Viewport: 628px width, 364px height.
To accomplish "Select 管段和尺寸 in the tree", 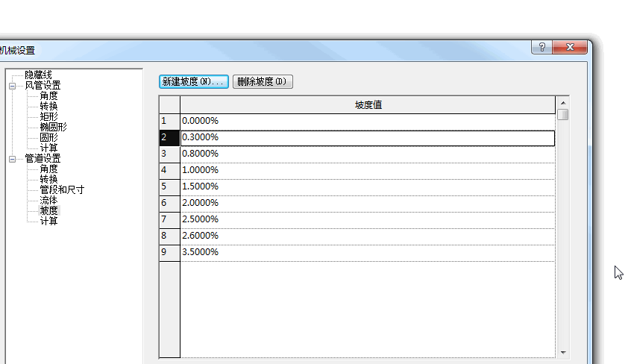I will coord(62,189).
